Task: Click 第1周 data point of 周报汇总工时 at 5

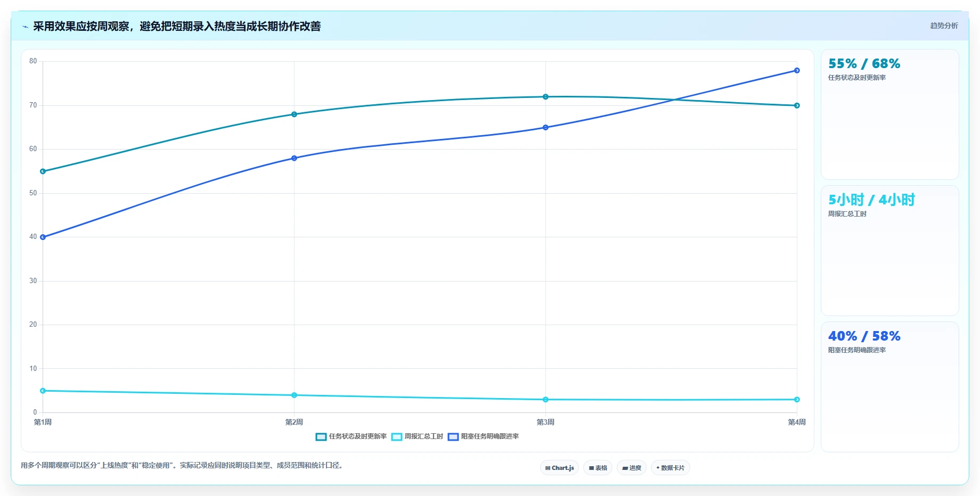Action: [43, 391]
